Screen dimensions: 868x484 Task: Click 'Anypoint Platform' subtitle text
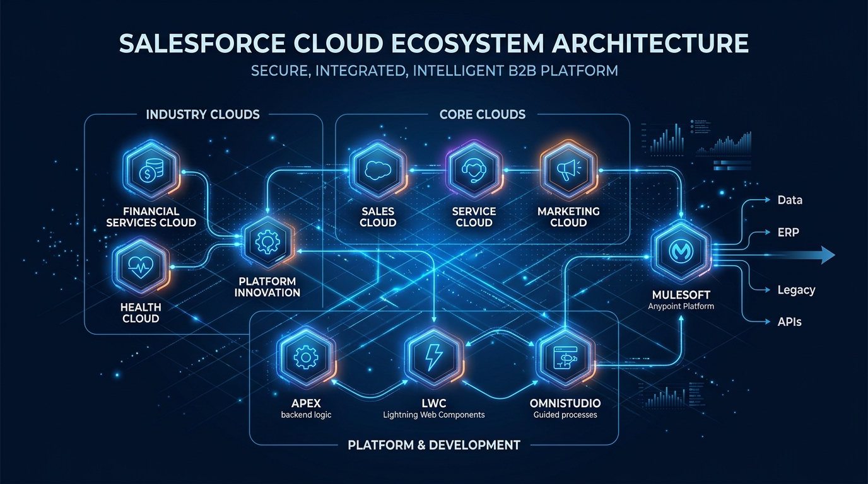click(680, 306)
